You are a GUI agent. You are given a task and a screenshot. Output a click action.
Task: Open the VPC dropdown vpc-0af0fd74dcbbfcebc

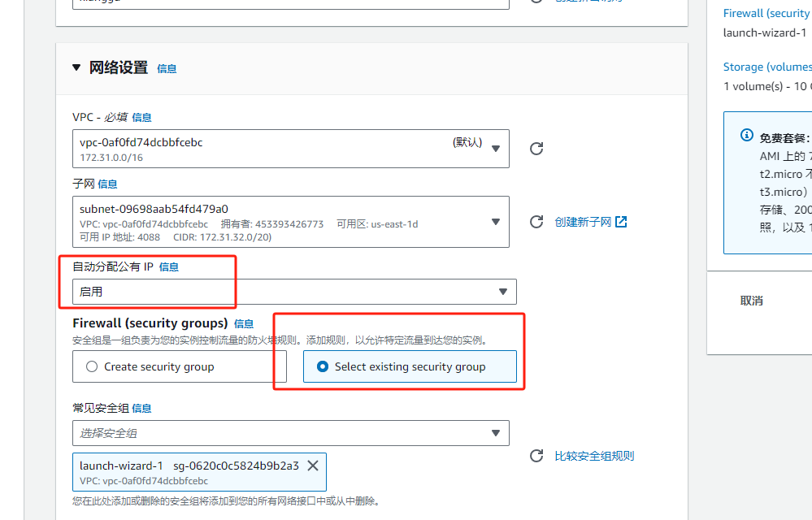click(x=290, y=149)
